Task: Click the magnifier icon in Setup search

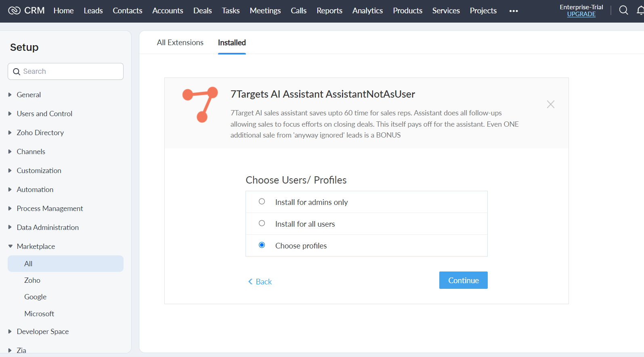Action: pyautogui.click(x=17, y=72)
